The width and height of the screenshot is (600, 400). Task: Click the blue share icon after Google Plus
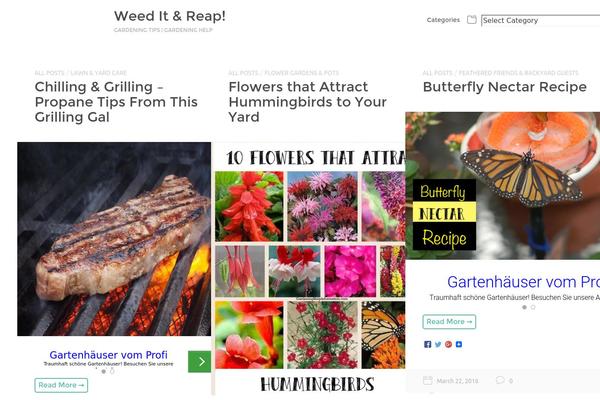pyautogui.click(x=459, y=344)
